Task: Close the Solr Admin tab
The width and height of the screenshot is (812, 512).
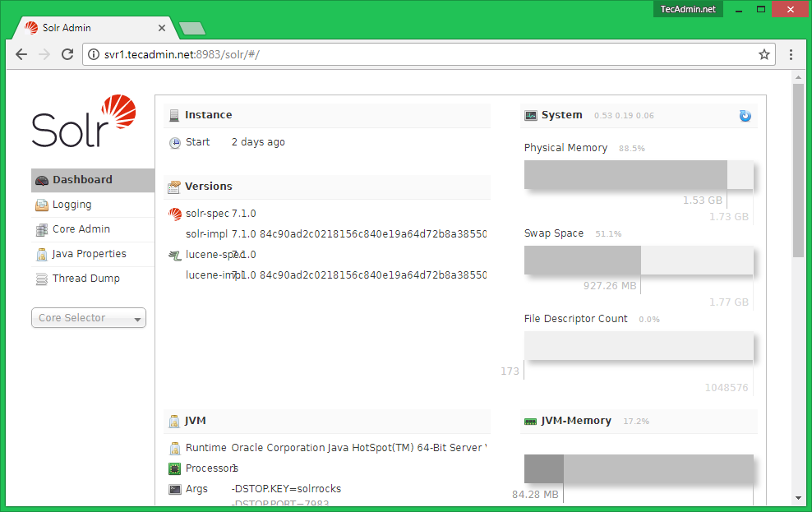Action: pos(162,28)
